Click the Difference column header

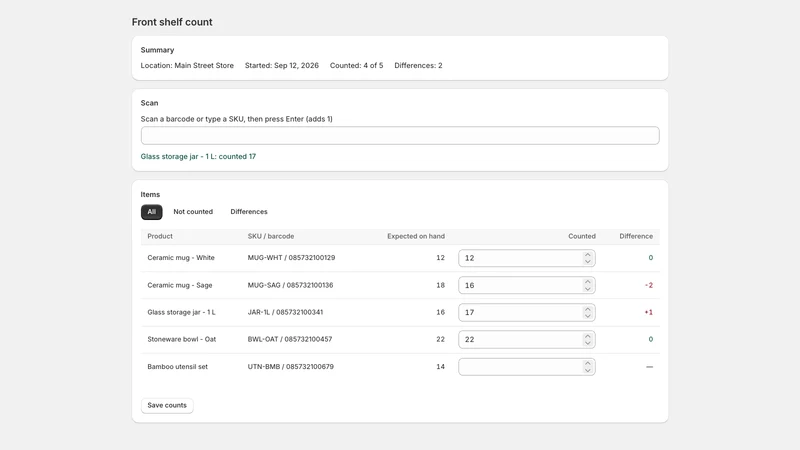coord(636,236)
